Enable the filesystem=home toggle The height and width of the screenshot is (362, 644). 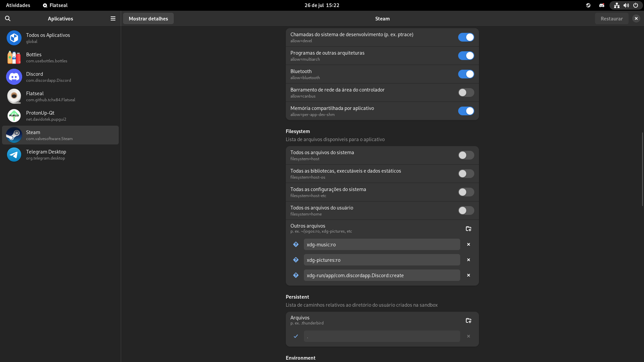(x=466, y=210)
